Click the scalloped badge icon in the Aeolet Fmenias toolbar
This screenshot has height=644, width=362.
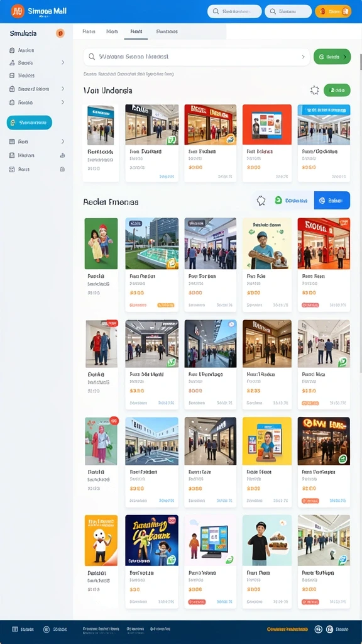(x=261, y=201)
